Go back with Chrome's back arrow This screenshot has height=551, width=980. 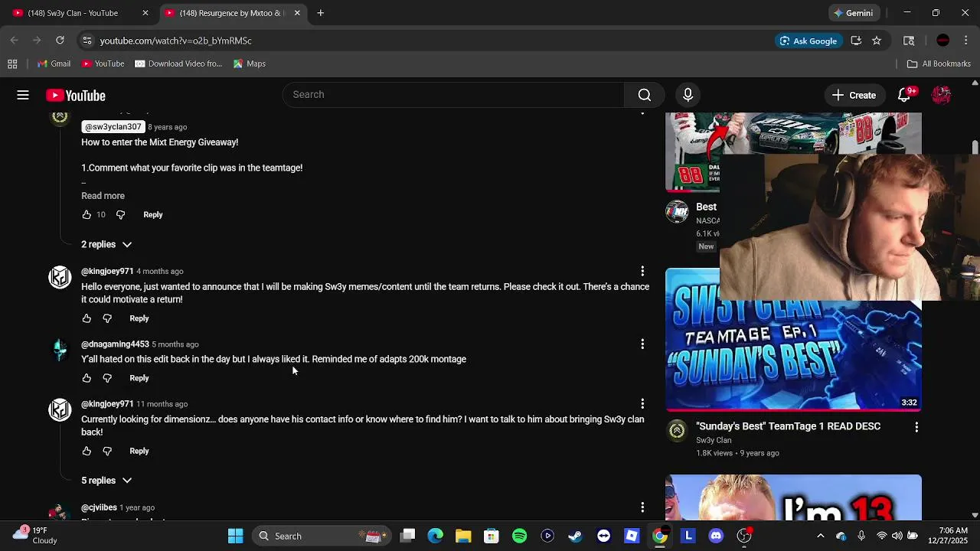click(x=15, y=41)
